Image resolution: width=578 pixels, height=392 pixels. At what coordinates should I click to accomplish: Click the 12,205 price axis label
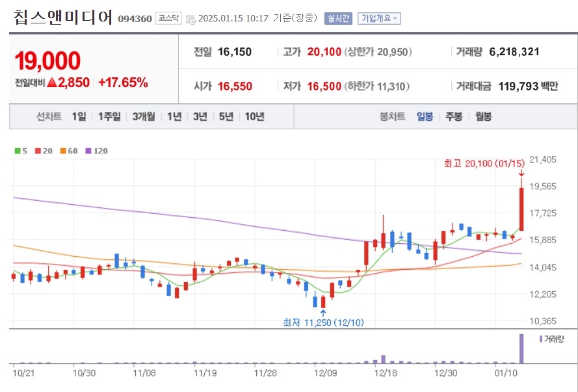pyautogui.click(x=543, y=294)
